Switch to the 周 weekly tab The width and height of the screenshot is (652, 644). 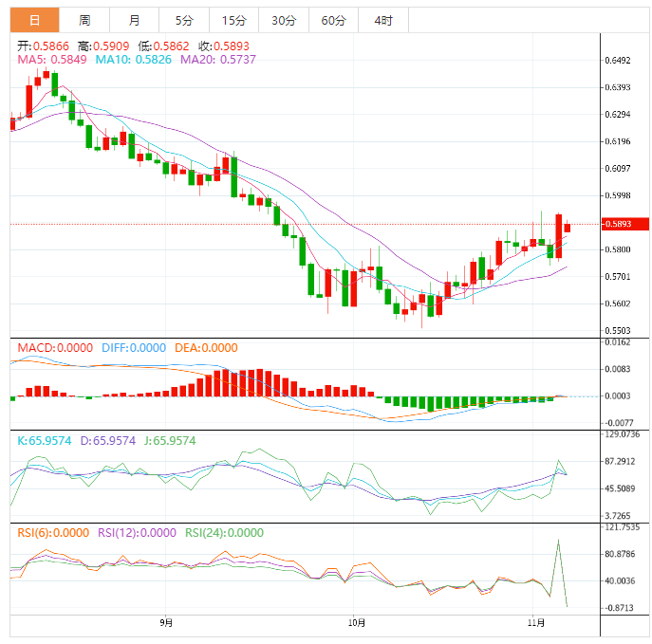[x=84, y=20]
